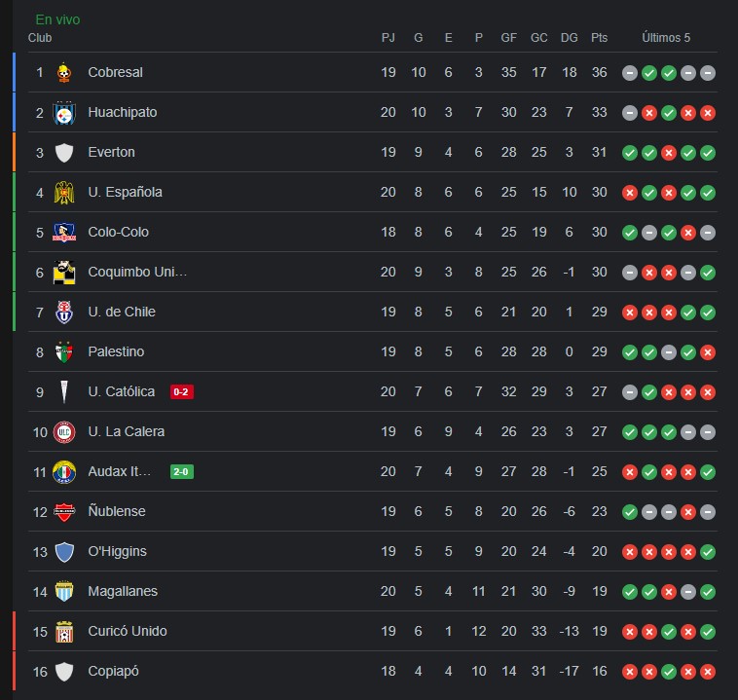Click the Huachipato club crest
Viewport: 738px width, 700px height.
pos(64,113)
